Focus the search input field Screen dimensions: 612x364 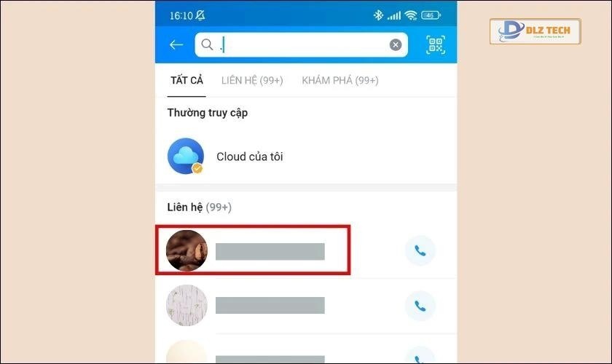point(302,45)
